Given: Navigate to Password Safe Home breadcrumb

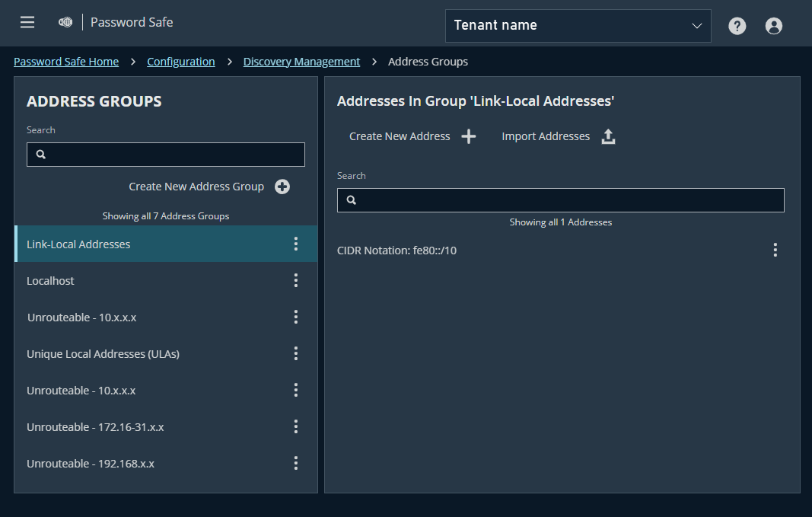Looking at the screenshot, I should [x=66, y=61].
